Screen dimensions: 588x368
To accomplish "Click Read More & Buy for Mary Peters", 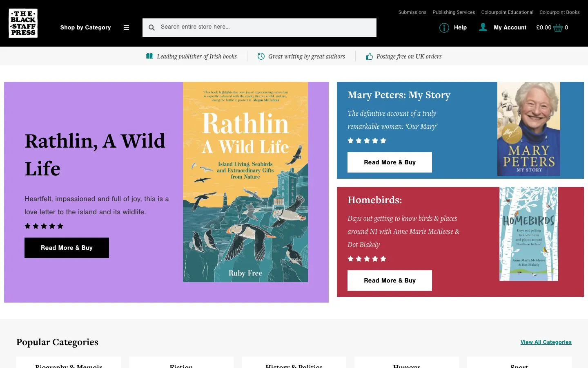I will [390, 162].
